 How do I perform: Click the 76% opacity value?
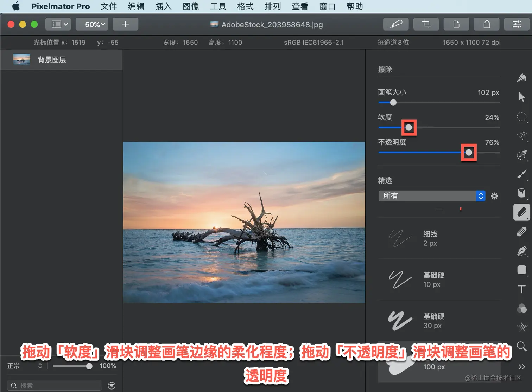(492, 142)
